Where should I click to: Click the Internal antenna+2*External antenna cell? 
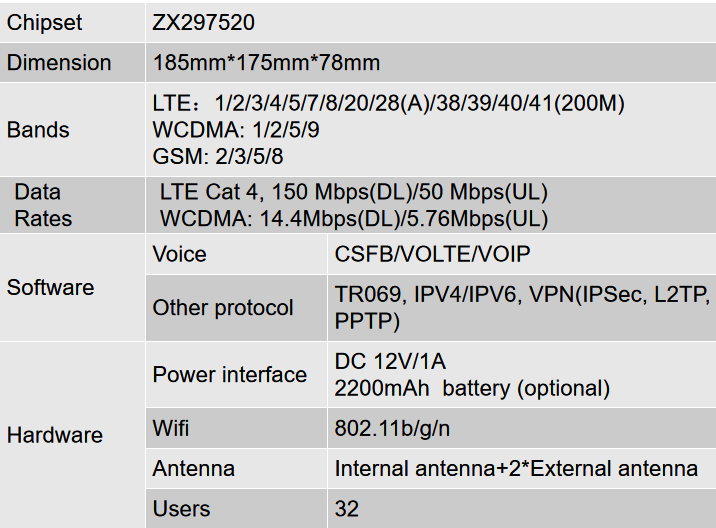[521, 469]
